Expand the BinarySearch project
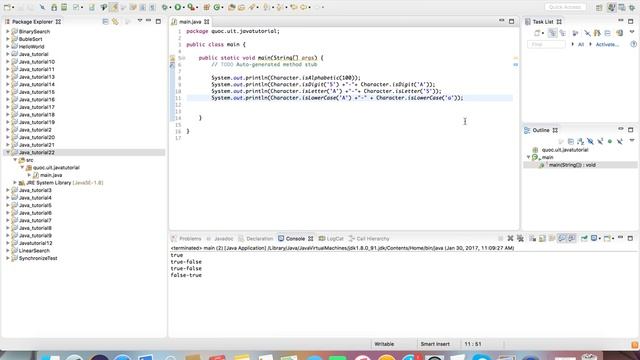Viewport: 640px width, 360px height. click(8, 31)
